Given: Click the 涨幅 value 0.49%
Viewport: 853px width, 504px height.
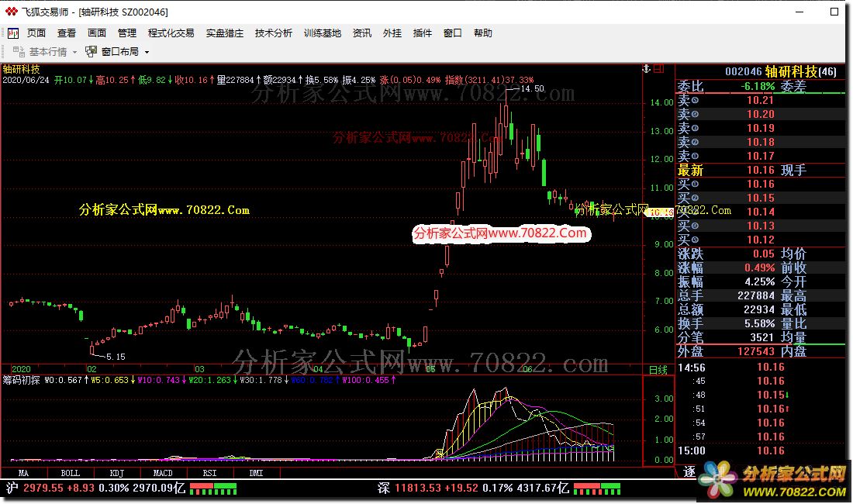Looking at the screenshot, I should point(759,268).
